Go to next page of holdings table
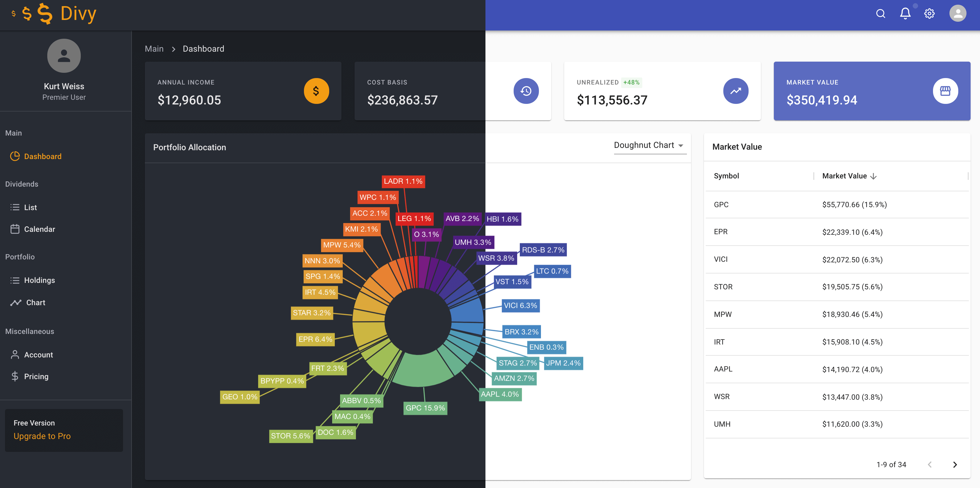The width and height of the screenshot is (980, 488). [955, 465]
